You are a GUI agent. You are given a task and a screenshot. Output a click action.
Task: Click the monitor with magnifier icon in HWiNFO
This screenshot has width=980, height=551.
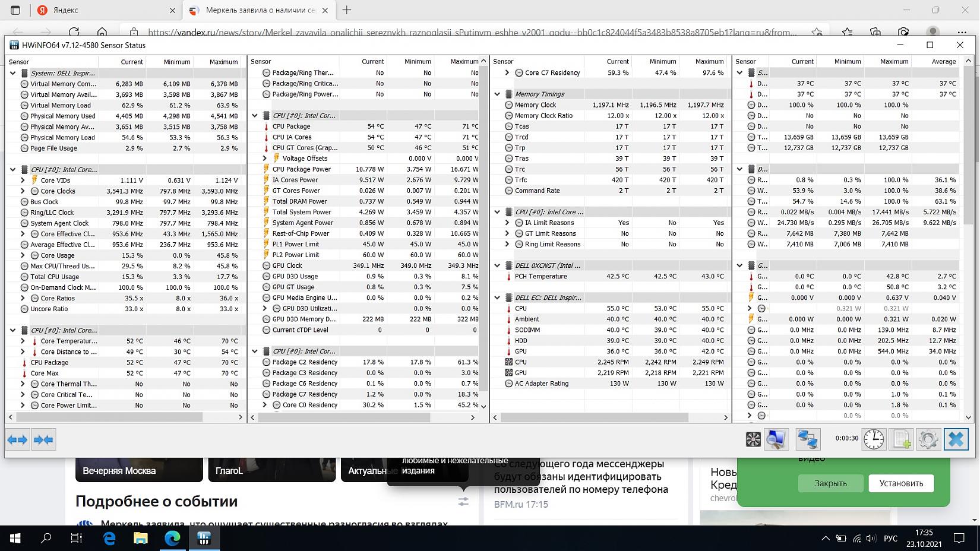(x=776, y=439)
